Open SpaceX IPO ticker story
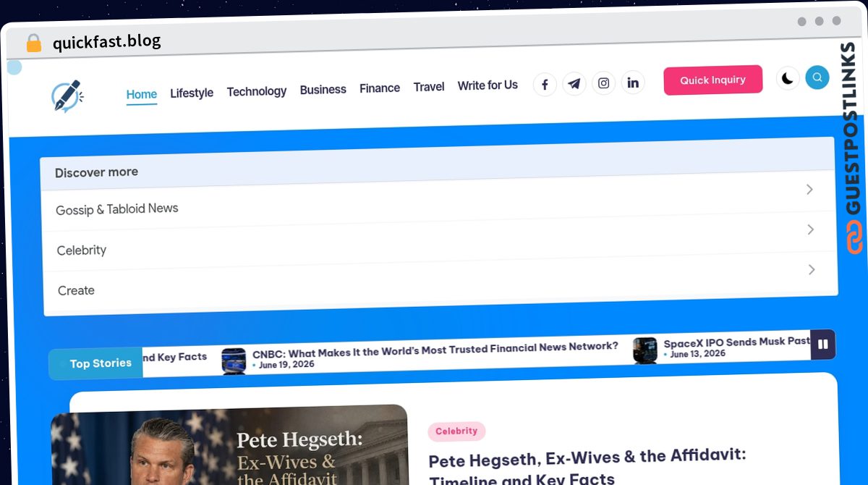Viewport: 868px width, 485px height. 736,342
